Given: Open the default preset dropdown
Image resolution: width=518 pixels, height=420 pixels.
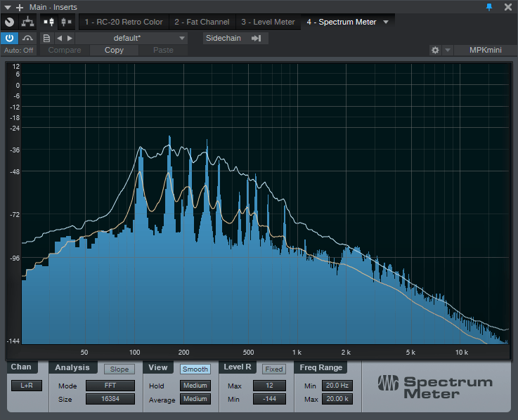Looking at the screenshot, I should pyautogui.click(x=131, y=38).
